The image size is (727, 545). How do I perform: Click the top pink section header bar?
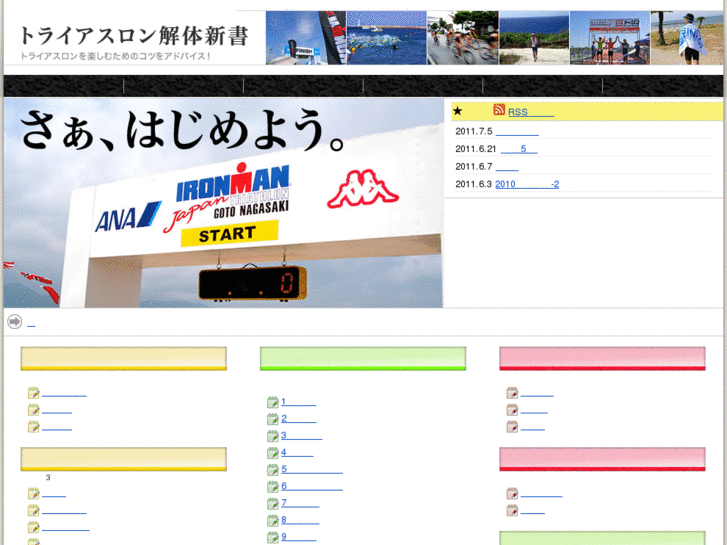pyautogui.click(x=602, y=359)
